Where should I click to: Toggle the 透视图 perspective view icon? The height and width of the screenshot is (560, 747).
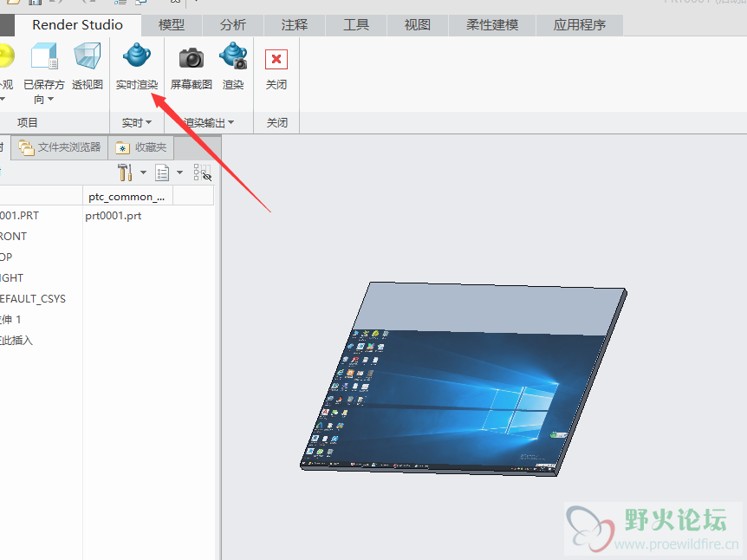[x=88, y=56]
